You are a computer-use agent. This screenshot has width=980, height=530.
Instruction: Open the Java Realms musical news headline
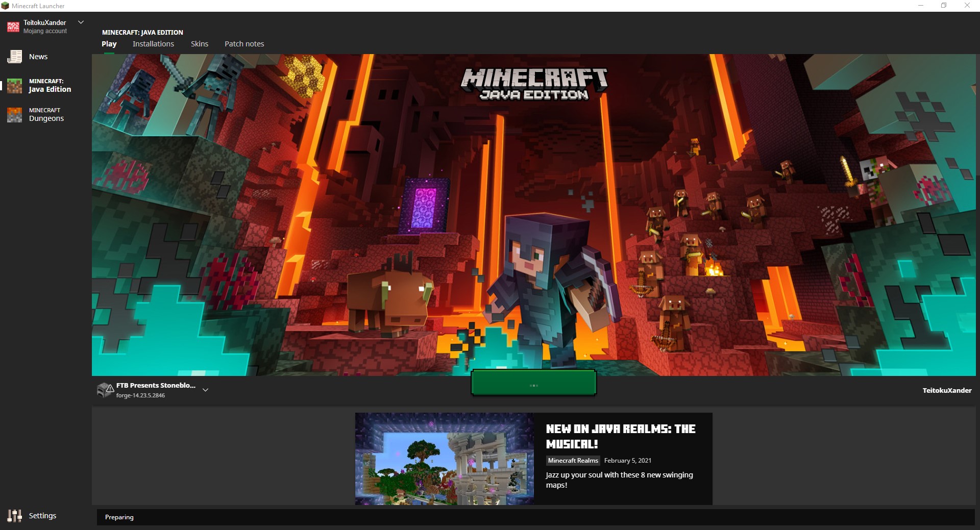[x=621, y=436]
